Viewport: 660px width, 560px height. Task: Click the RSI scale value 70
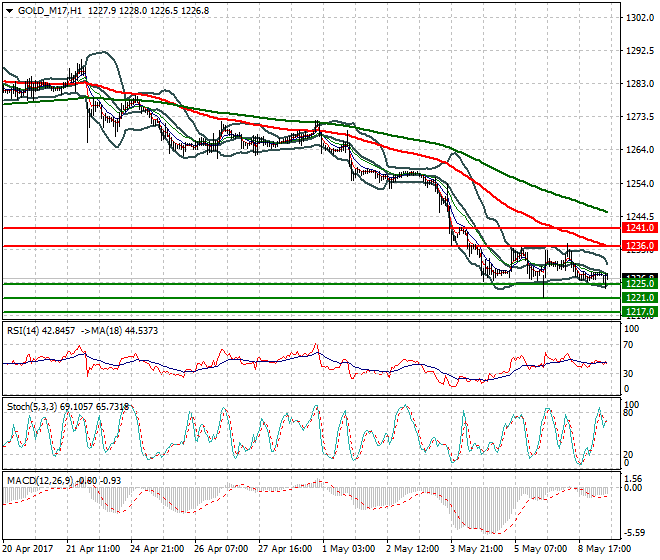(632, 345)
